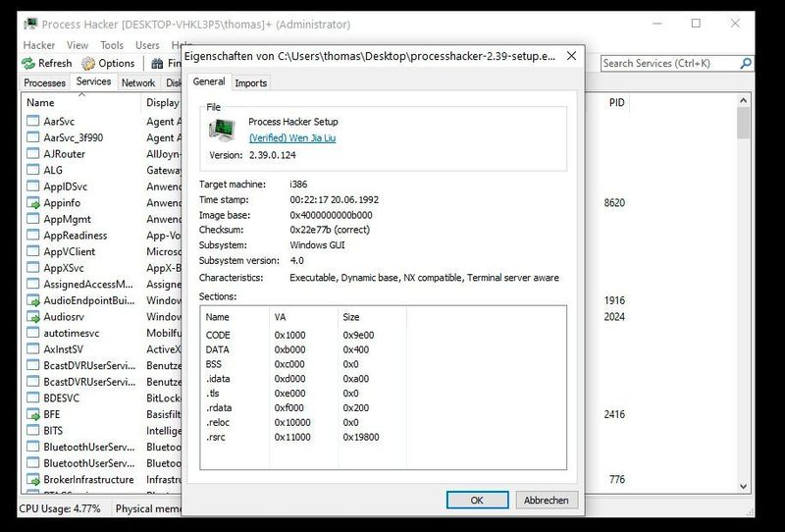
Task: Select the AxInstSV service icon
Action: pyautogui.click(x=33, y=348)
